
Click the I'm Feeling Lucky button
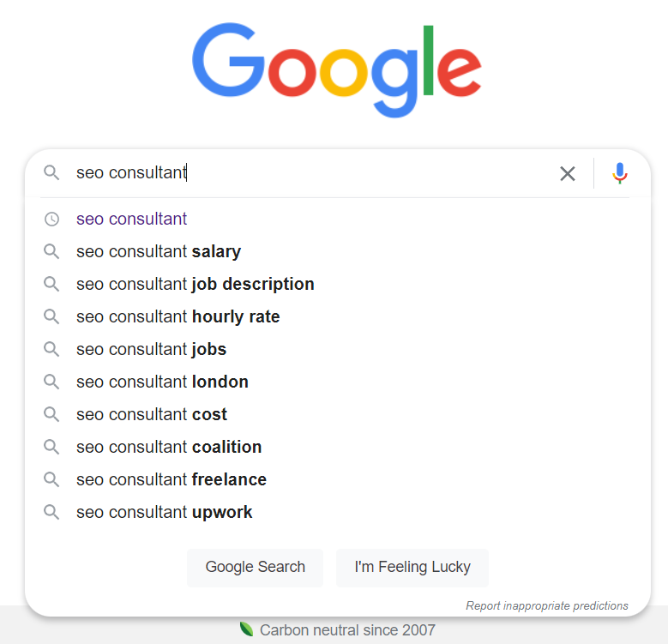click(x=412, y=568)
